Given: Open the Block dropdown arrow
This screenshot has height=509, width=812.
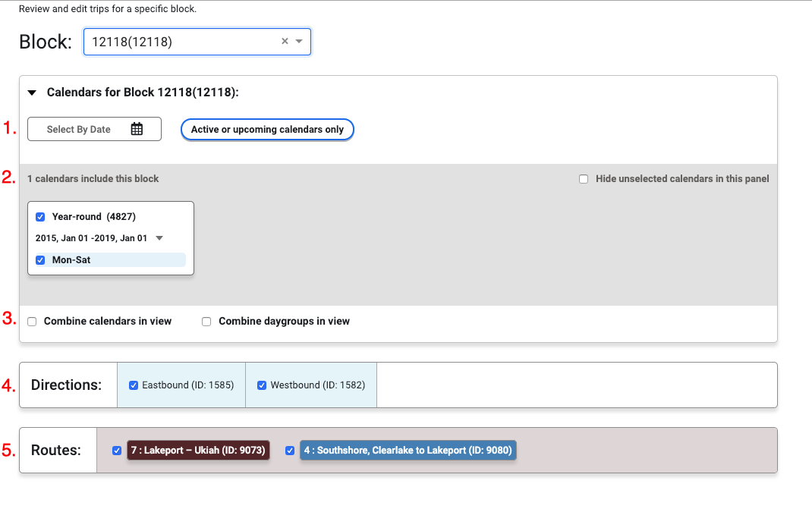Looking at the screenshot, I should (299, 42).
